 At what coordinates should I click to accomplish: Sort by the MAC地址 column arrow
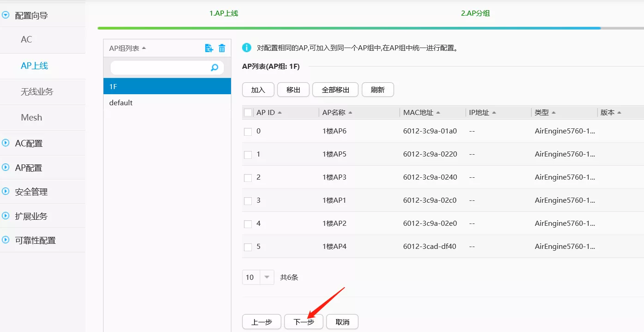pyautogui.click(x=438, y=113)
